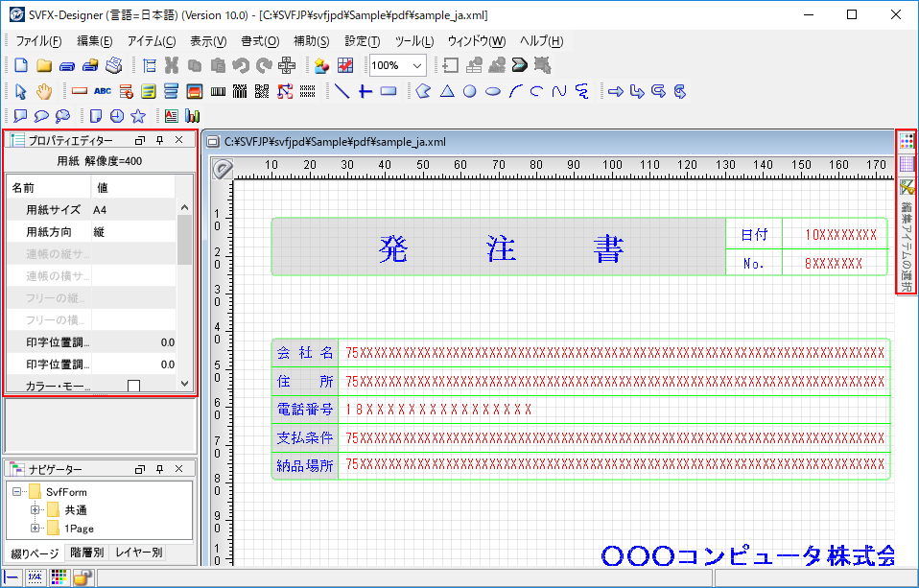Select the diagonal line drawing tool

pos(342,91)
